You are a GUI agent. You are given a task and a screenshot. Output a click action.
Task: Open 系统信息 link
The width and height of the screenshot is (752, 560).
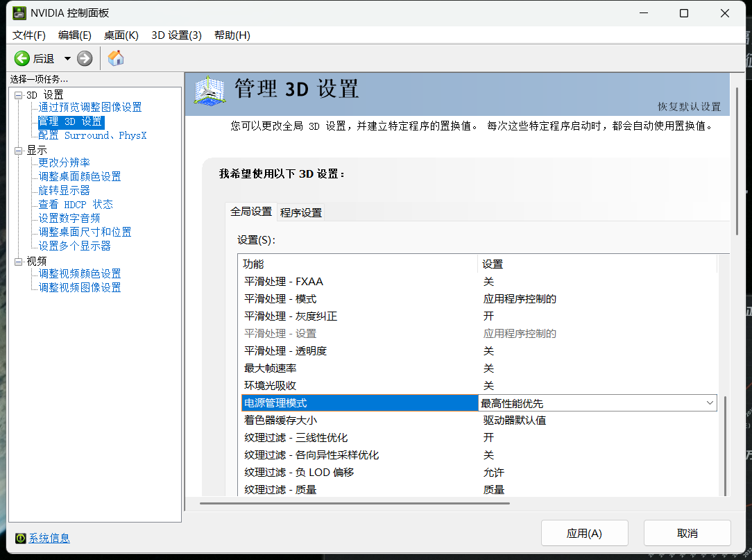click(x=49, y=538)
